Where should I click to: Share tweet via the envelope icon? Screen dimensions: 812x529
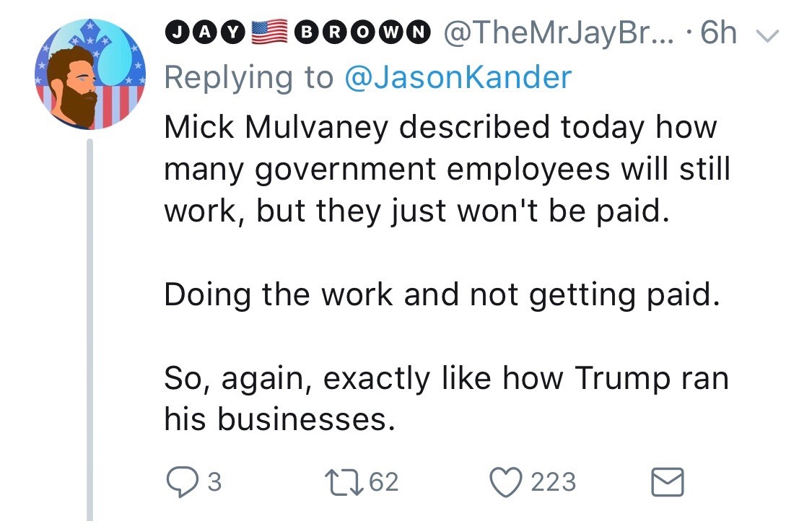[668, 481]
